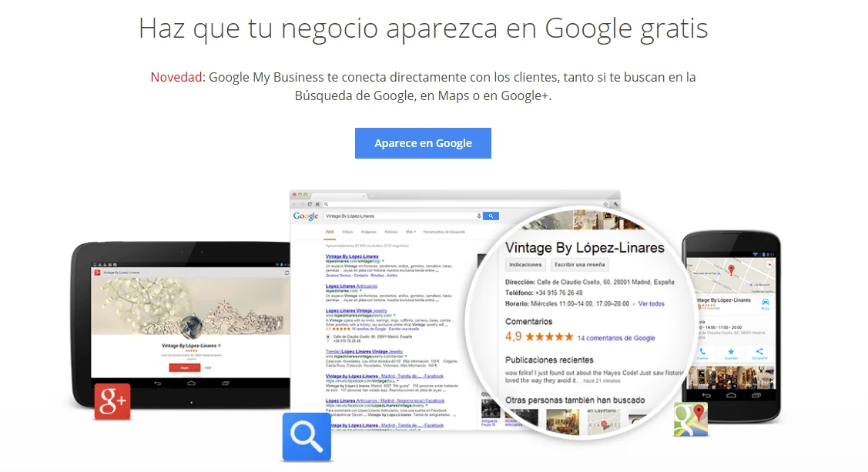Screen dimensions: 868x472
Task: Tap tablet's home navigation button
Action: [191, 383]
